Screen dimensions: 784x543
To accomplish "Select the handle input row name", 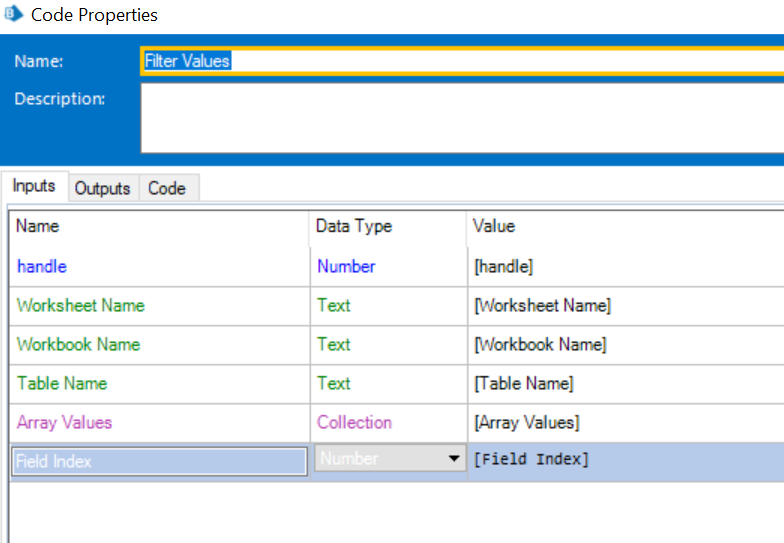I will pos(42,267).
